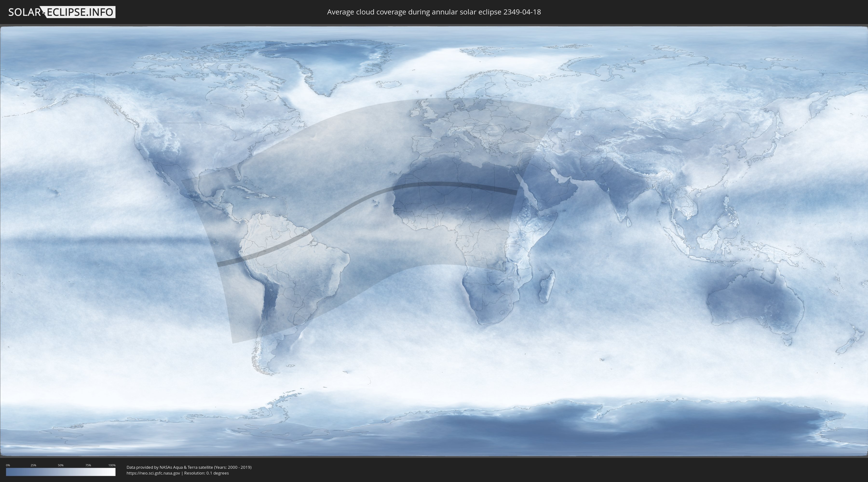Click the 100% label on the legend
The height and width of the screenshot is (482, 868).
click(x=112, y=465)
